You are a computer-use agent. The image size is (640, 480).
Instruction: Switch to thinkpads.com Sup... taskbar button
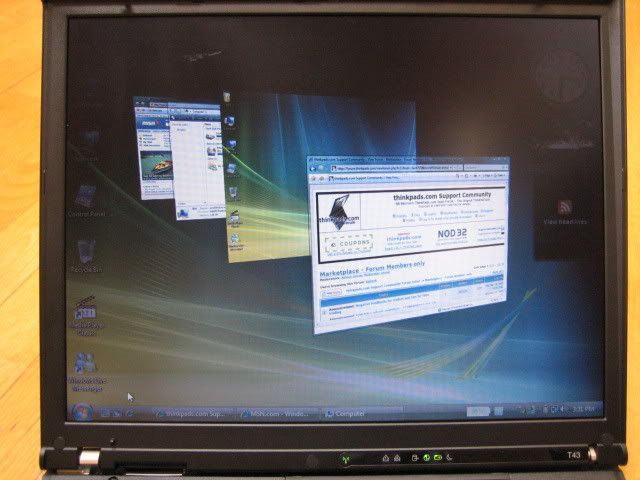coord(193,413)
